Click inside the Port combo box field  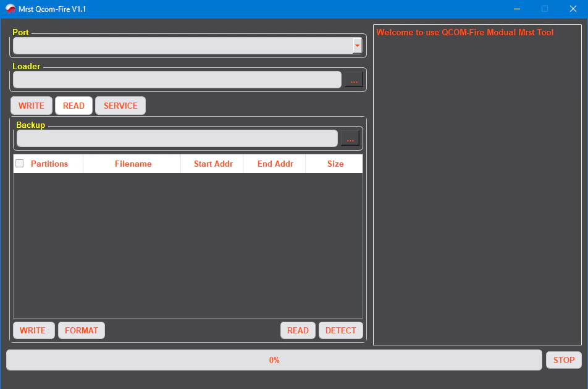[182, 46]
